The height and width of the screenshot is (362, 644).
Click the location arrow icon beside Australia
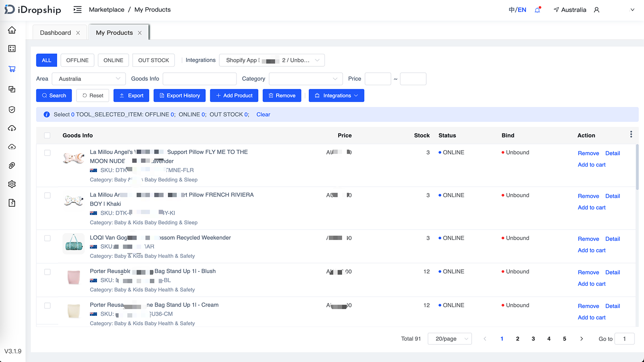pos(556,10)
